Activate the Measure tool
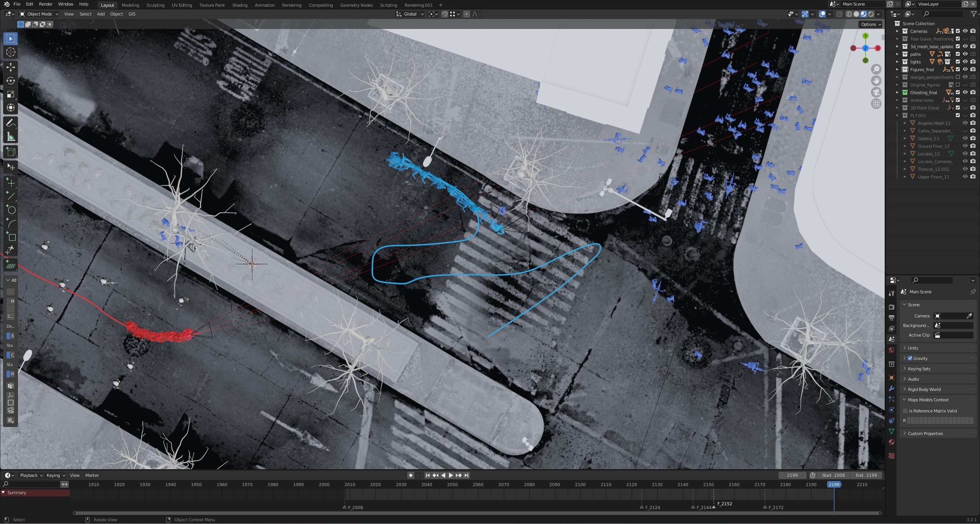980x524 pixels. 11,137
